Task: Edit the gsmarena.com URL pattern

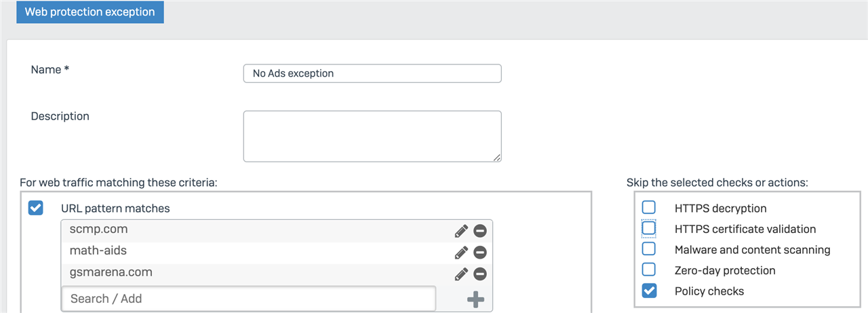Action: pyautogui.click(x=462, y=274)
